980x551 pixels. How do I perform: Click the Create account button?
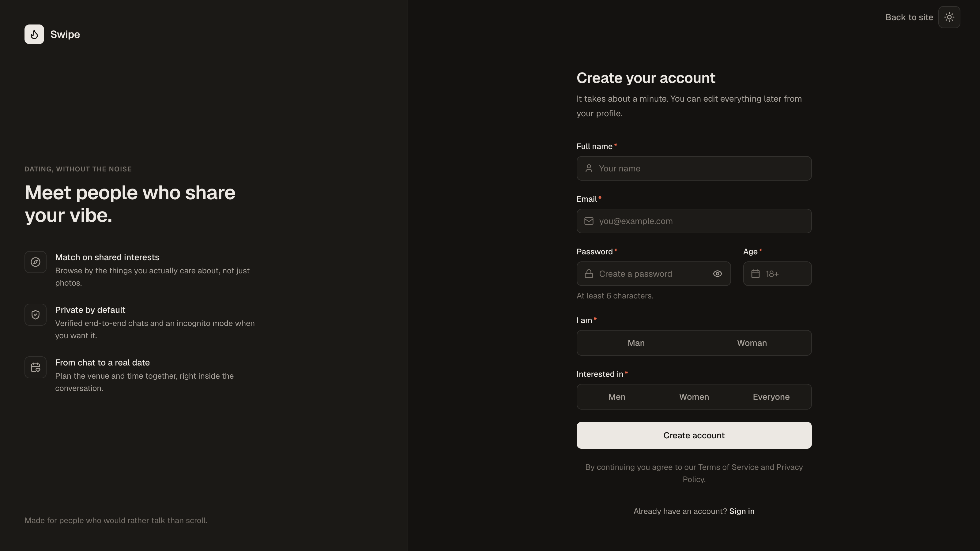point(694,435)
